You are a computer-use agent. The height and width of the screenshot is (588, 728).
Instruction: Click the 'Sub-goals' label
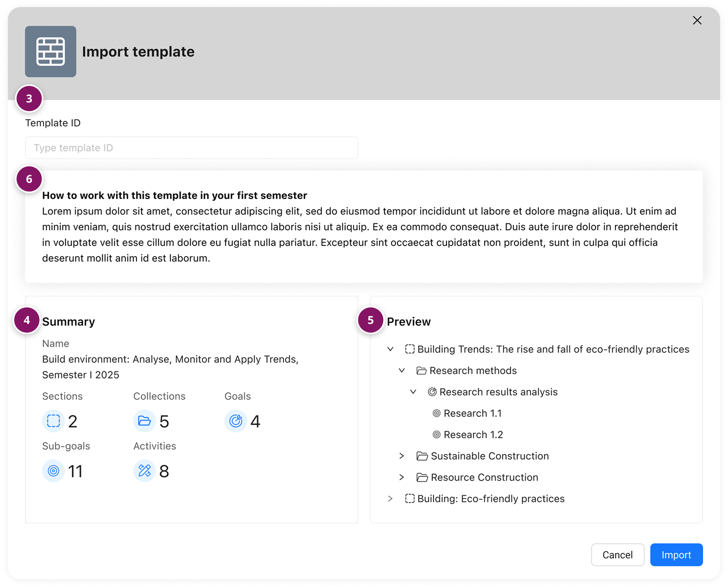click(x=66, y=446)
